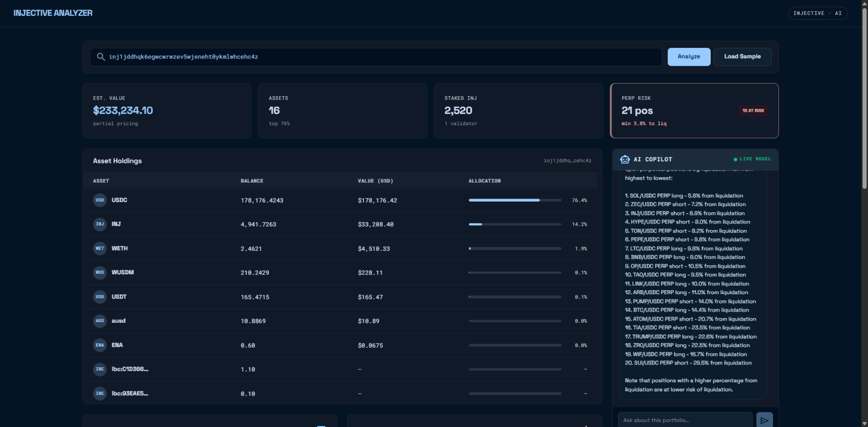Viewport: 868px width, 427px height.
Task: Click INJ value $33,208.40
Action: [x=376, y=224]
